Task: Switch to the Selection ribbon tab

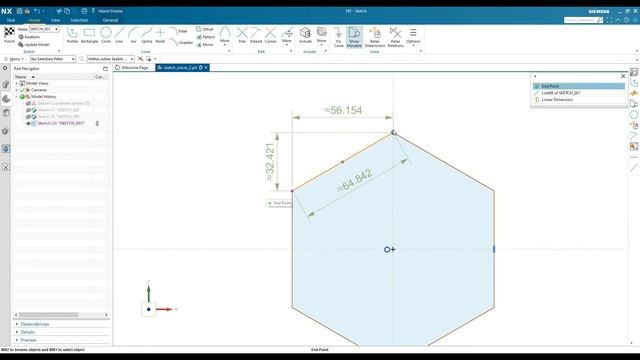Action: [x=79, y=20]
